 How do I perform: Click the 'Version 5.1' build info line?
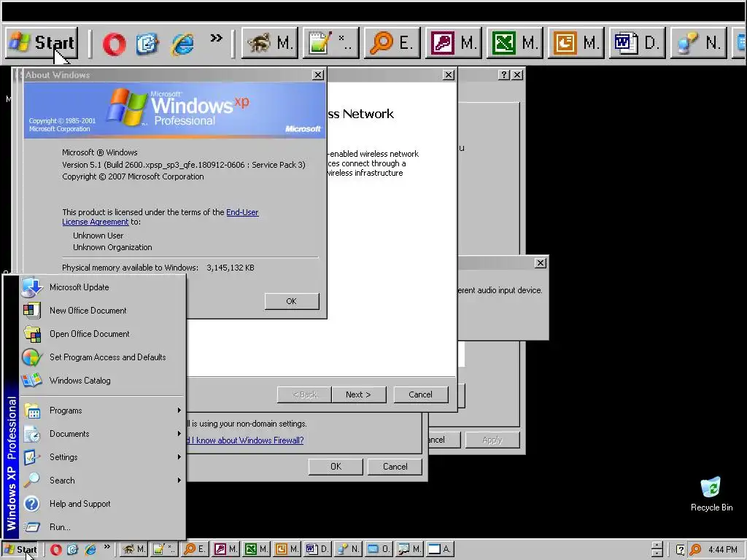[x=183, y=165]
